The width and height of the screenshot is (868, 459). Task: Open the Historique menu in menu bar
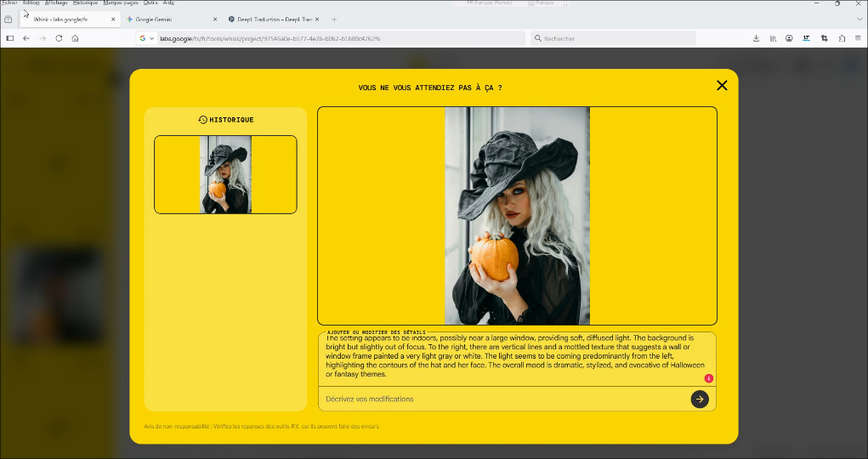click(83, 3)
